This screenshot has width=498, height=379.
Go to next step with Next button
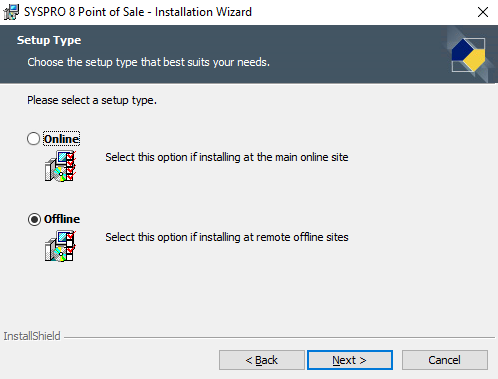click(350, 360)
